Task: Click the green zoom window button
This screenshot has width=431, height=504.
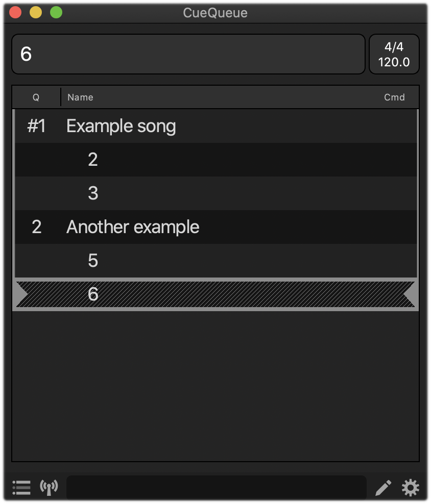Action: [56, 12]
